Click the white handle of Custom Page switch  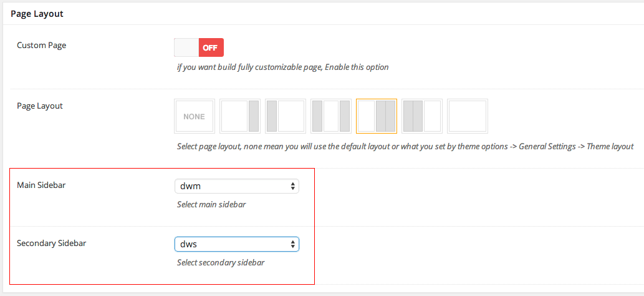point(186,47)
